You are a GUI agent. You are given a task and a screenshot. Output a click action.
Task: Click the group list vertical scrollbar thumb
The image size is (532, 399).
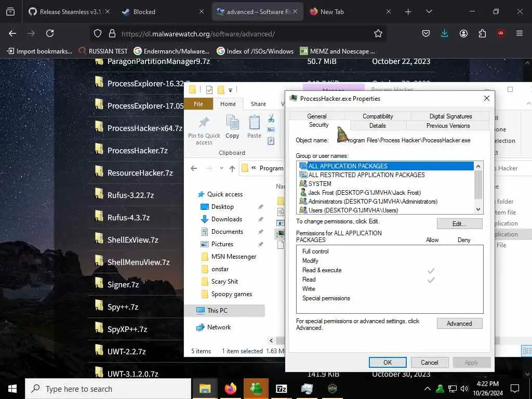478,184
